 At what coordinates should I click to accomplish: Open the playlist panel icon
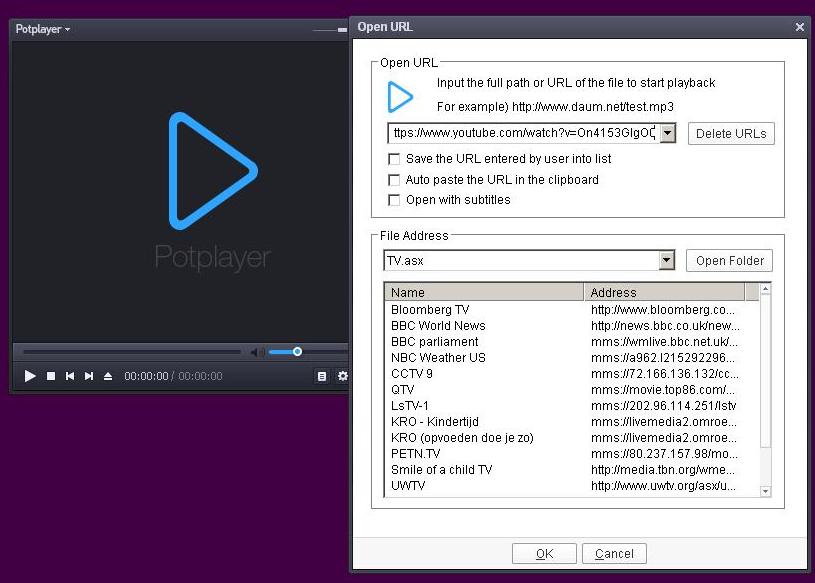click(322, 376)
